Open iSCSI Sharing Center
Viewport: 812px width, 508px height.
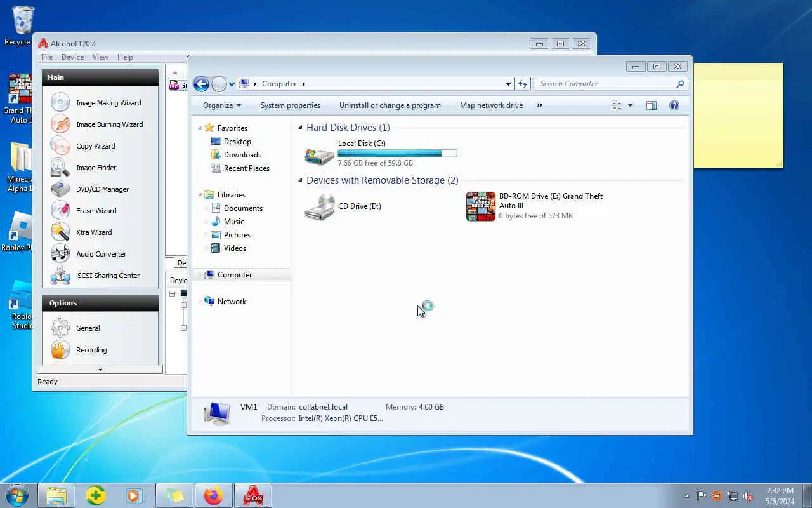pyautogui.click(x=96, y=276)
